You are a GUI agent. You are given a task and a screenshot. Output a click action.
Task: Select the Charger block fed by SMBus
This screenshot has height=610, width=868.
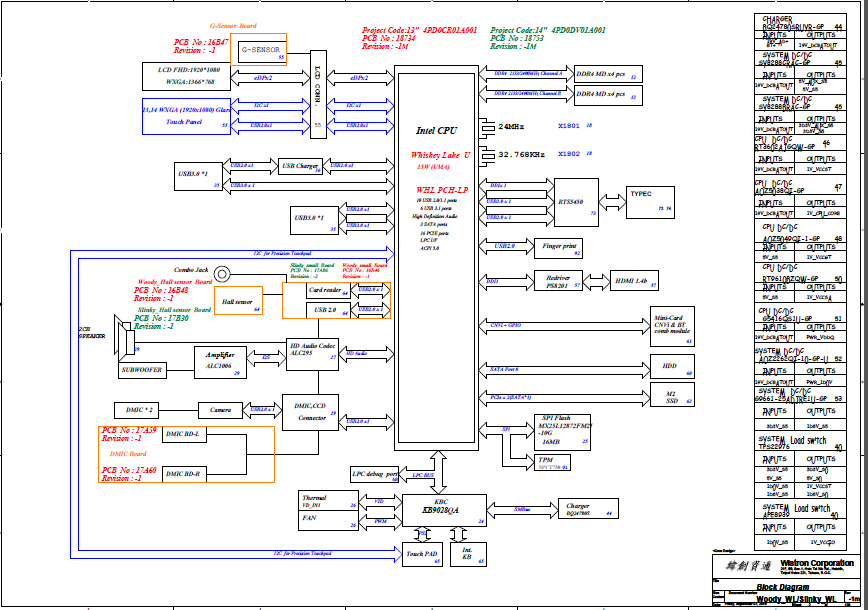coord(588,509)
